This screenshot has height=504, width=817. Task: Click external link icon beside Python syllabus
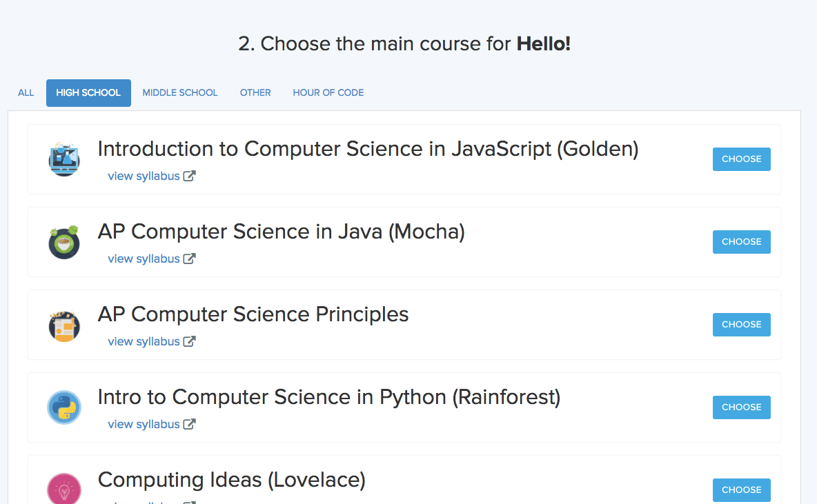pyautogui.click(x=189, y=424)
